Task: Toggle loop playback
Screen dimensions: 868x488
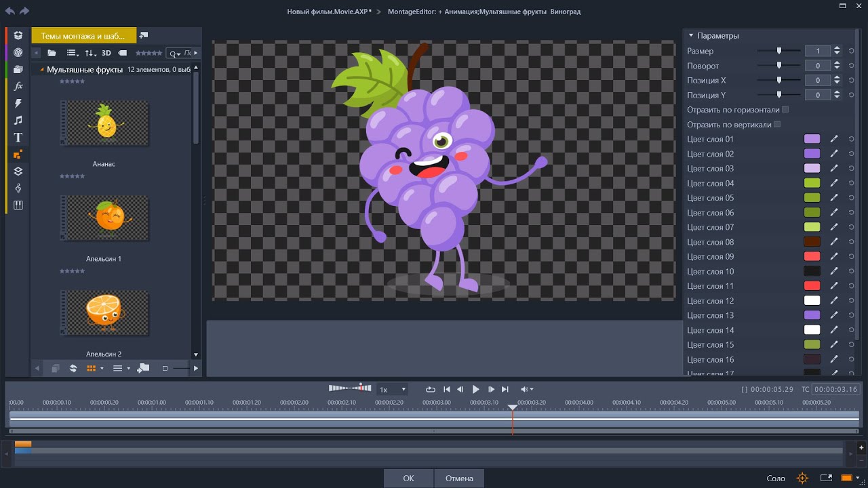Action: tap(430, 390)
